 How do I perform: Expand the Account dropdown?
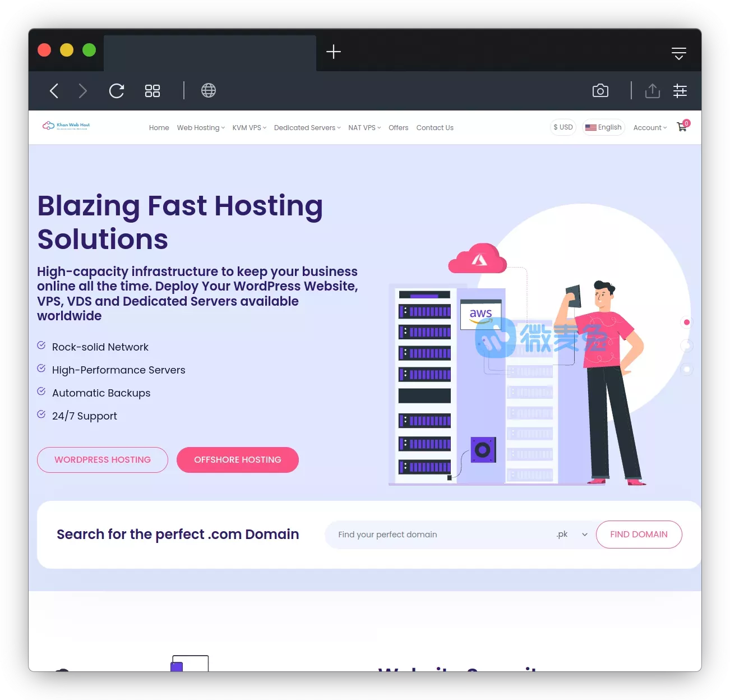(650, 128)
